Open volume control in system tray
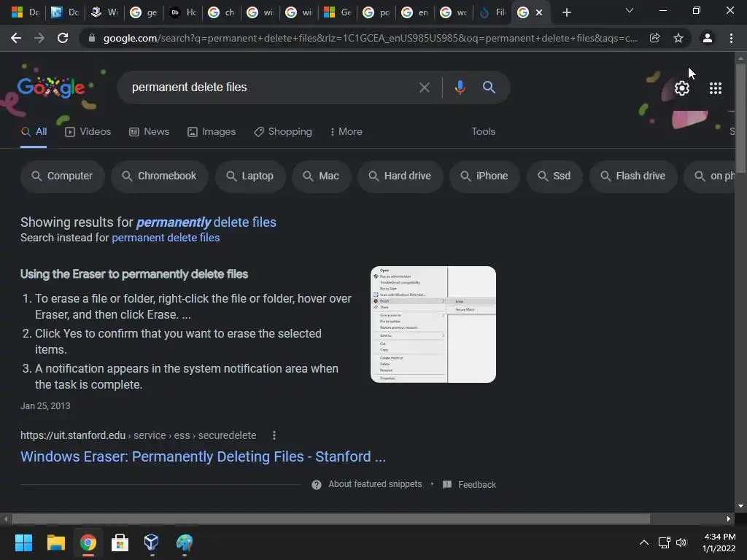Screen dimensions: 747x560 point(681,542)
